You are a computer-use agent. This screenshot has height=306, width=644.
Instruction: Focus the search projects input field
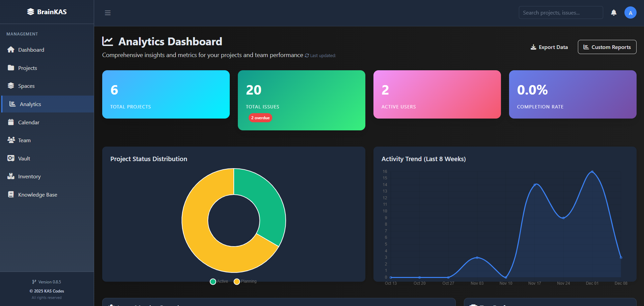coord(560,13)
